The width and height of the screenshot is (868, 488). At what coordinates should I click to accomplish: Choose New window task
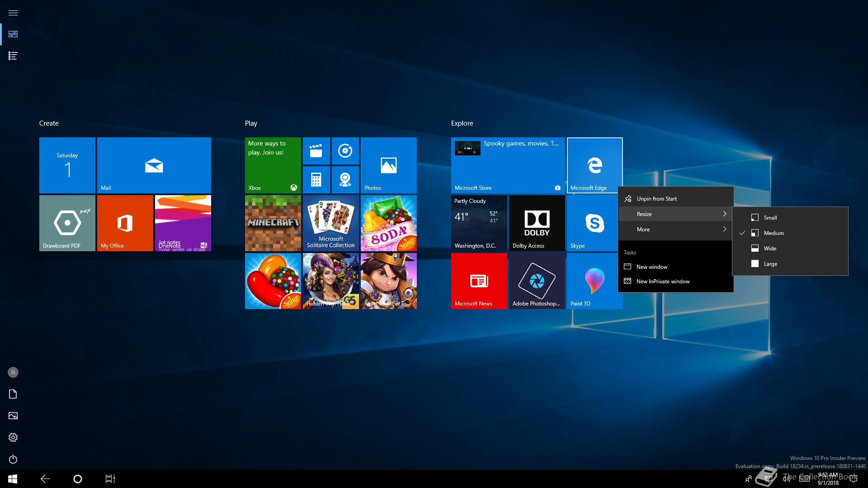pos(676,267)
